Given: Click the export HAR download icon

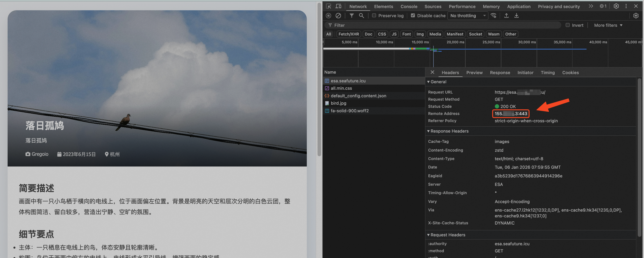Looking at the screenshot, I should tap(516, 16).
